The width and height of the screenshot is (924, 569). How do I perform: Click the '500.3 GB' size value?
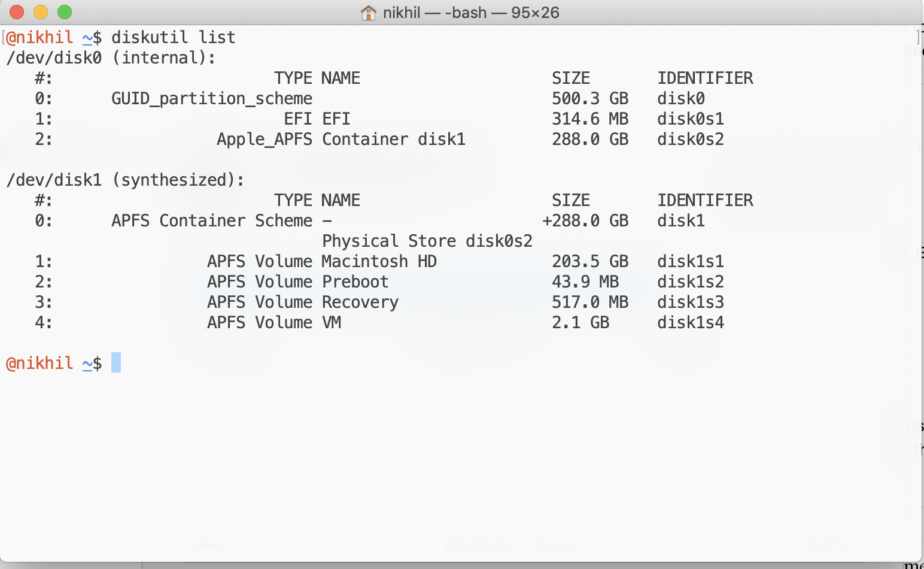pyautogui.click(x=590, y=98)
